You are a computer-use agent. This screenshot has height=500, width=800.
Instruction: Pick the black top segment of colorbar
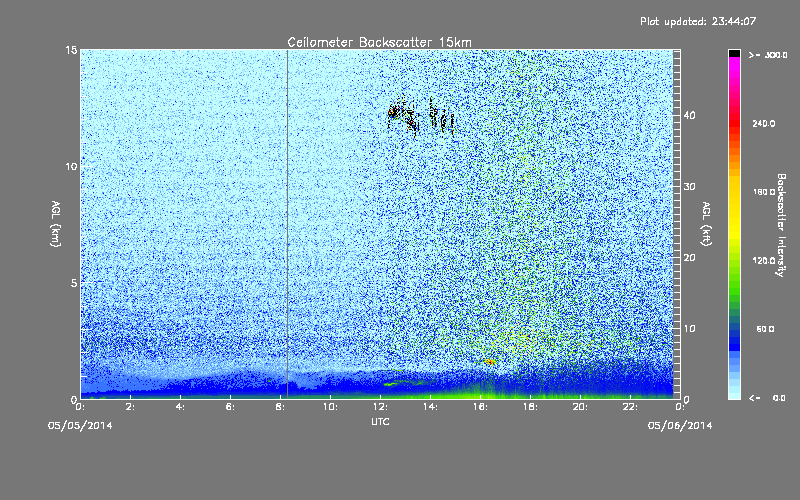point(734,53)
